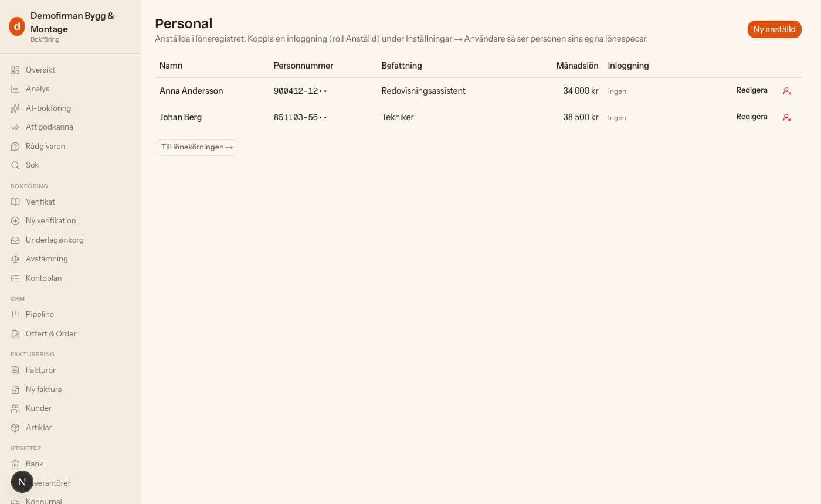Image resolution: width=821 pixels, height=504 pixels.
Task: Select the Sök magnifier icon
Action: click(x=15, y=165)
